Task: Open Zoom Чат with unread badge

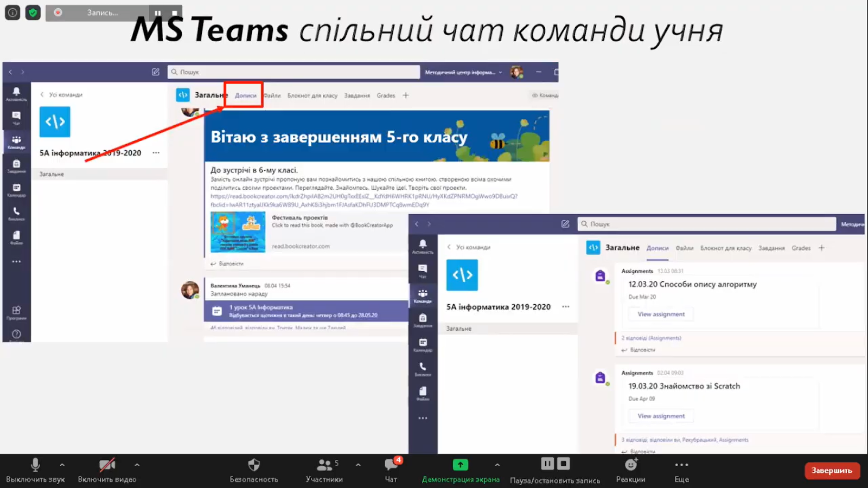Action: coord(391,470)
